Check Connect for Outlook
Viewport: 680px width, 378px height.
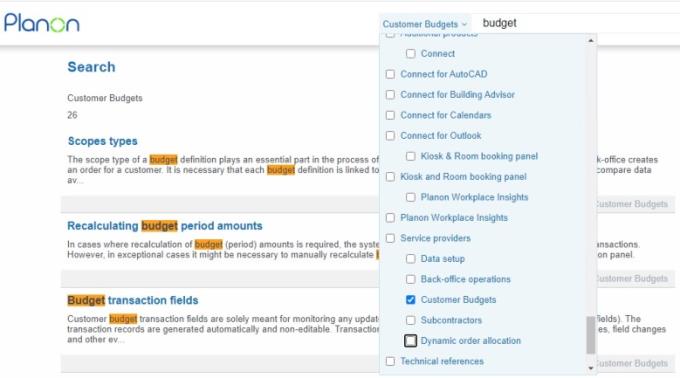click(390, 136)
